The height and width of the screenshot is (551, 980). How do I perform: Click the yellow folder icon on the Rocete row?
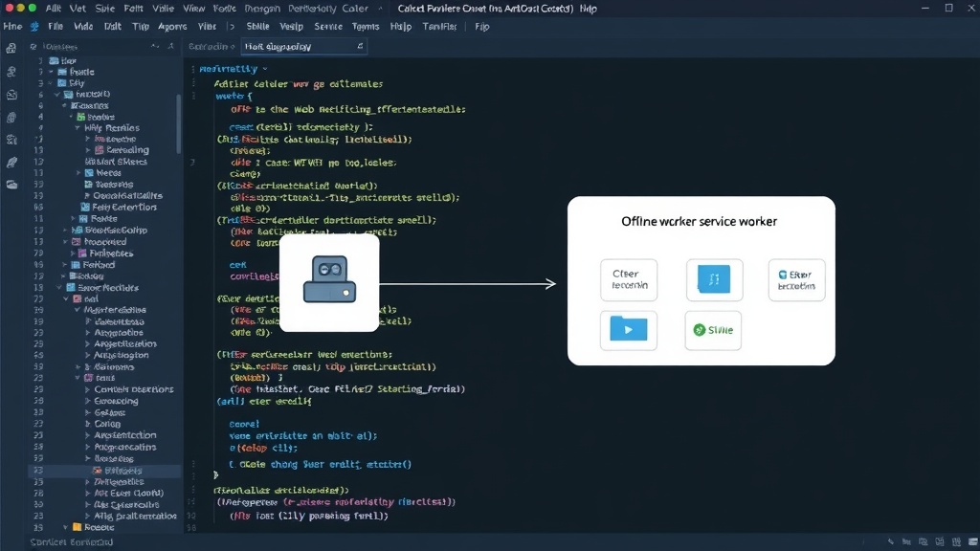click(x=77, y=527)
